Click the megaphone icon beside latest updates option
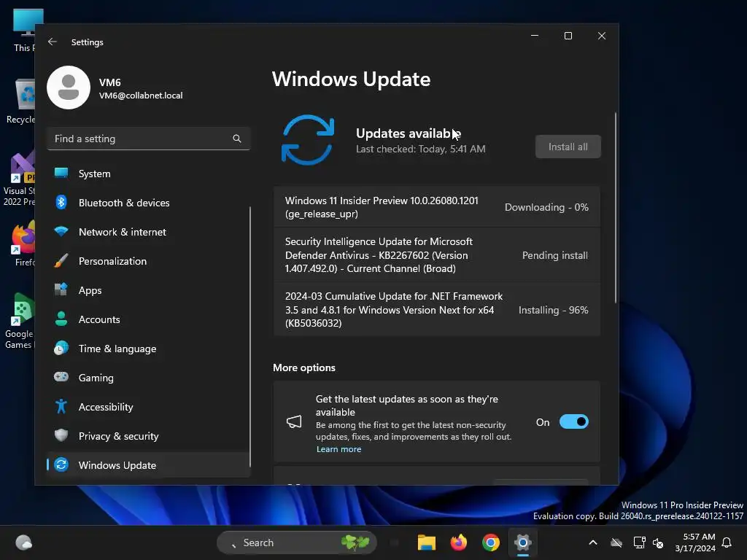 coord(294,421)
